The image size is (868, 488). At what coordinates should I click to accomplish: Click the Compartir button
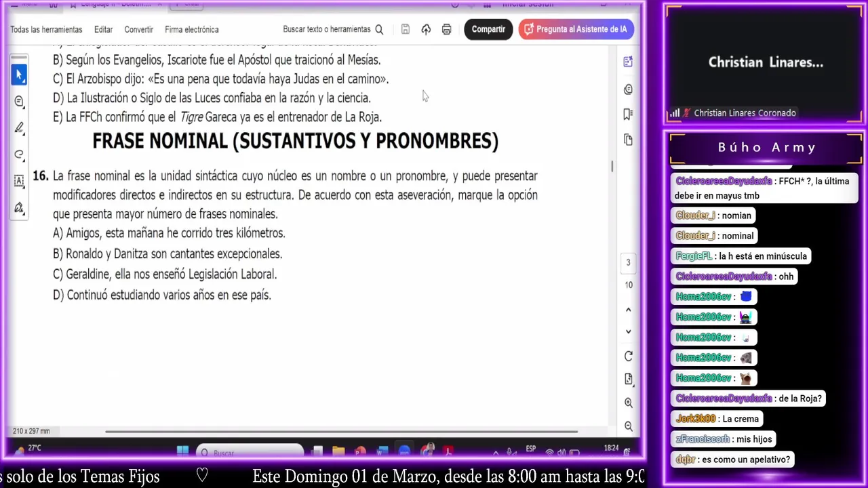488,29
